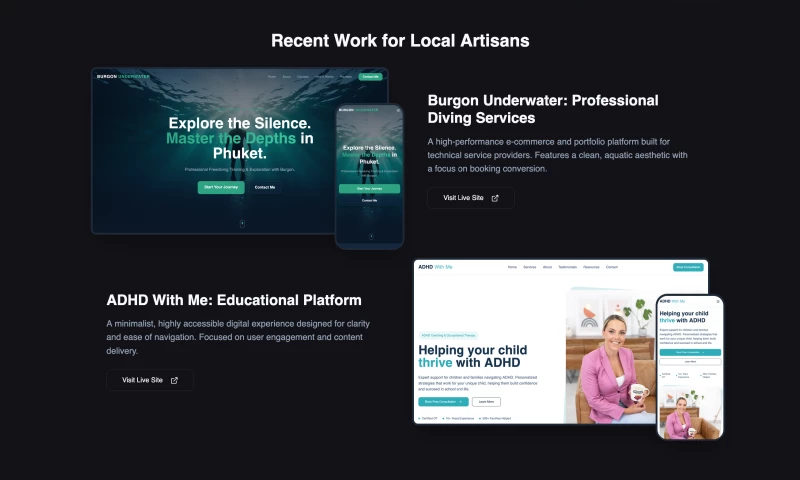Click Book Consultation in ADHD desktop navbar
Image resolution: width=800 pixels, height=480 pixels.
(688, 267)
